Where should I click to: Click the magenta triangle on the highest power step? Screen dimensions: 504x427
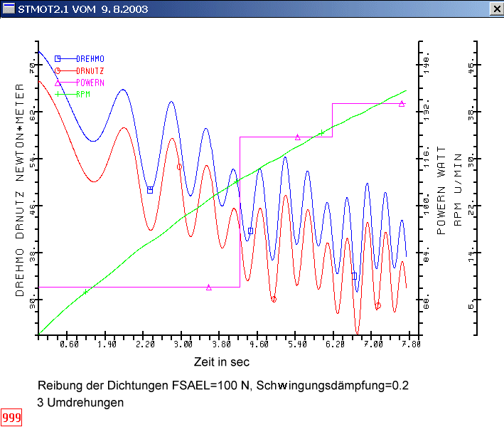click(402, 104)
